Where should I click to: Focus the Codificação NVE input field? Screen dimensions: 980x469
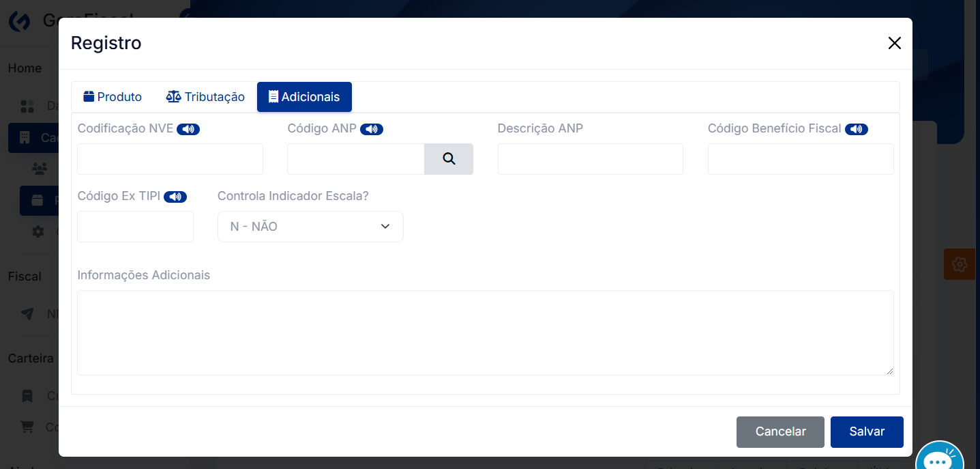click(x=170, y=159)
